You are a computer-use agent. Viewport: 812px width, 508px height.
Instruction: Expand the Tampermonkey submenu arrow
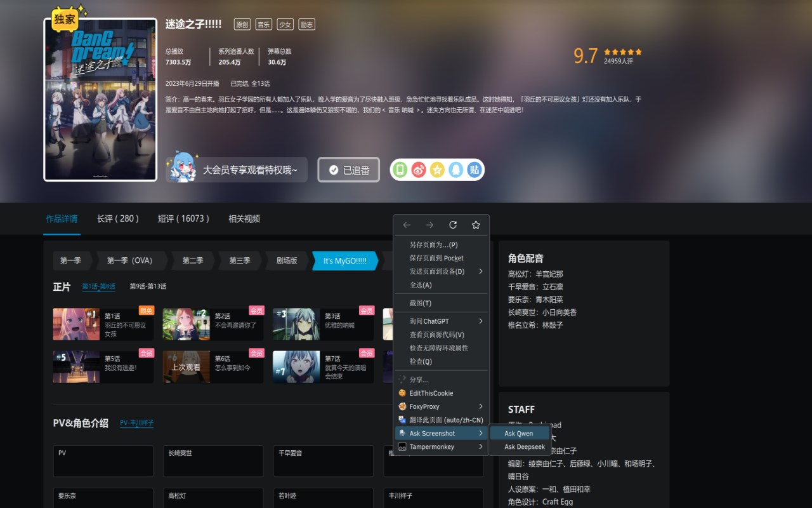(x=481, y=446)
